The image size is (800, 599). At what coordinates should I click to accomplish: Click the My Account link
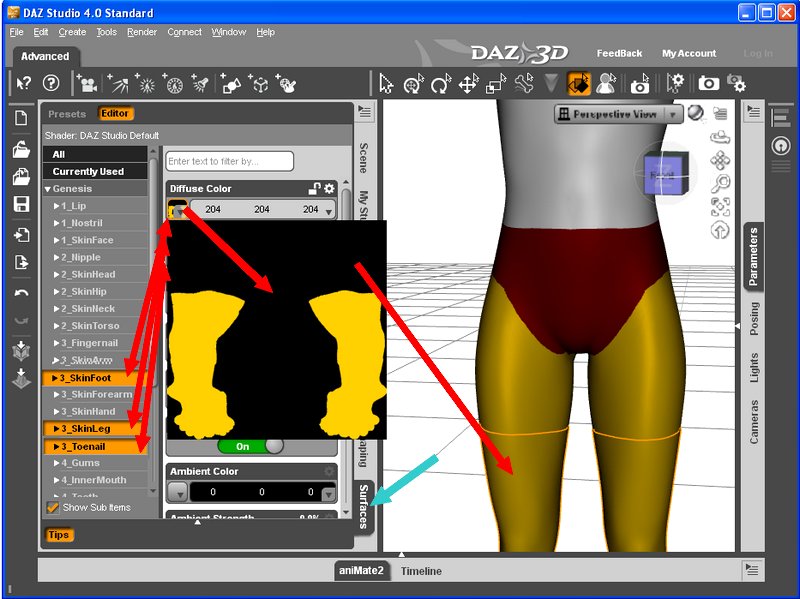pyautogui.click(x=689, y=53)
